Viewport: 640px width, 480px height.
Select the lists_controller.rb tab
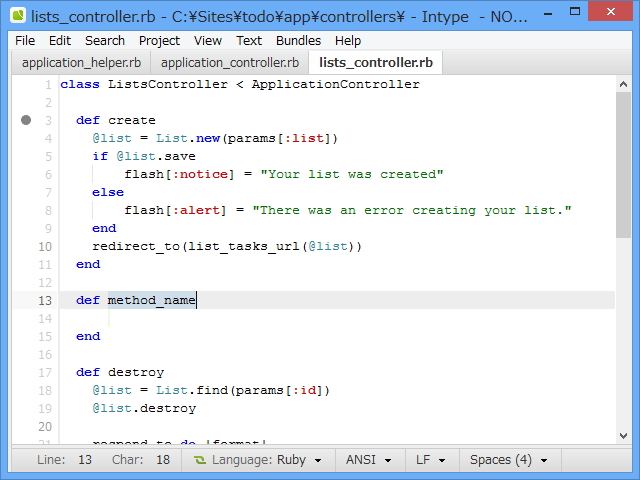(376, 62)
